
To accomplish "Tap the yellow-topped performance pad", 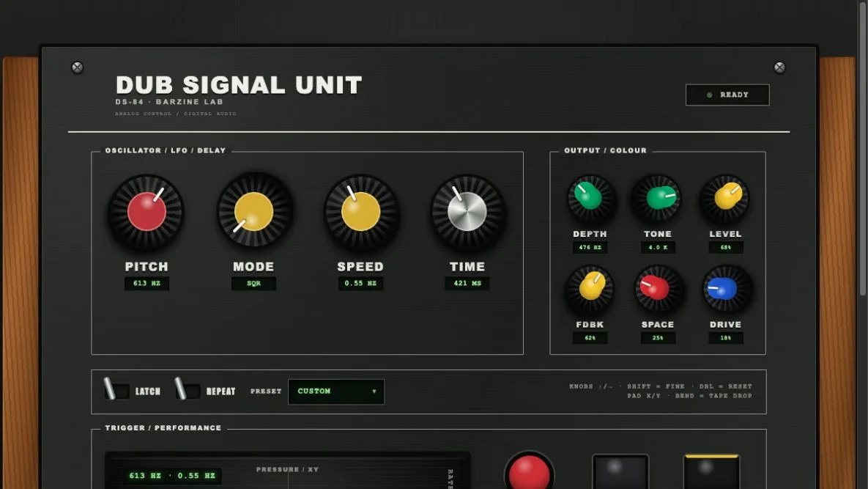I will coord(711,472).
